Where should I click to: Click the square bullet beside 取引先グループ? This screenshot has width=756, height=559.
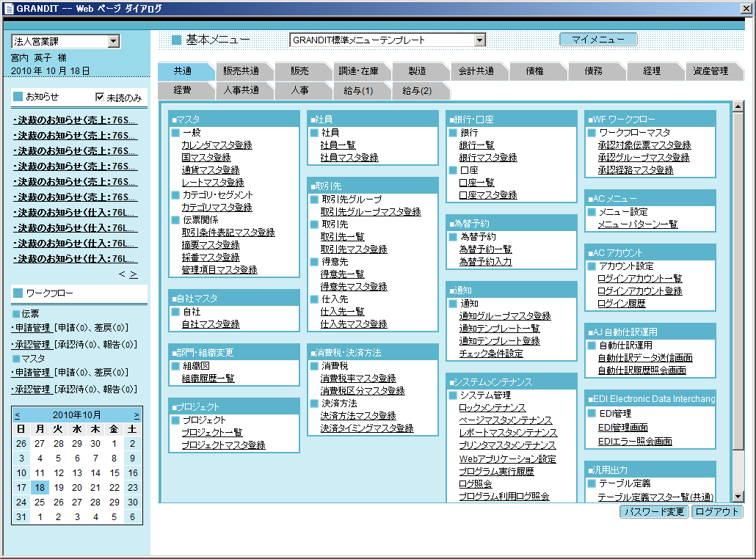coord(314,200)
